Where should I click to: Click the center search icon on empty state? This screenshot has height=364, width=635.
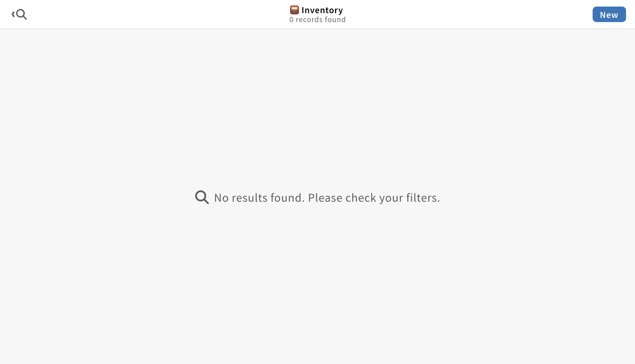(202, 197)
